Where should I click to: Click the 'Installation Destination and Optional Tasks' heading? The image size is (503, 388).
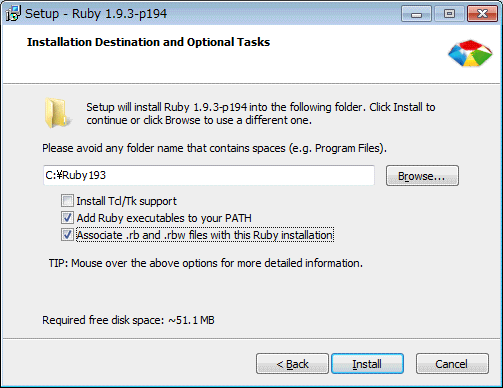[148, 42]
